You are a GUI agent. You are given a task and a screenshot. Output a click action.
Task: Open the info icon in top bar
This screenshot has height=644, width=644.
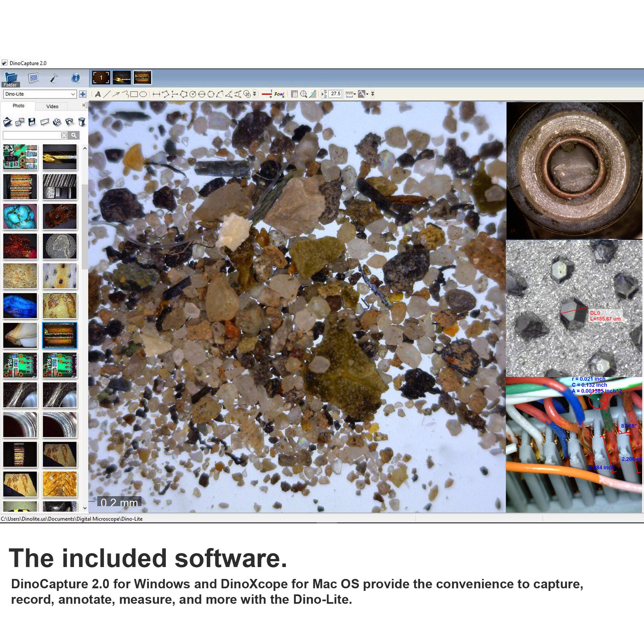(x=76, y=78)
